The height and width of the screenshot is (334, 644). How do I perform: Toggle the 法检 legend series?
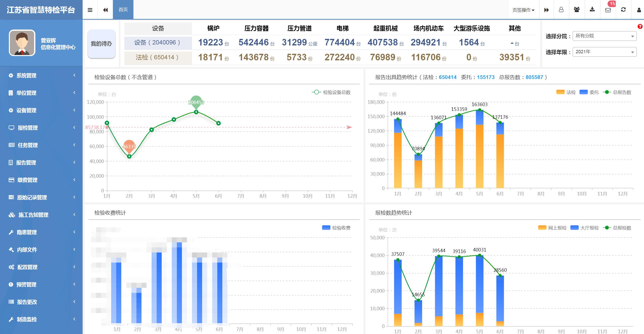click(x=566, y=92)
